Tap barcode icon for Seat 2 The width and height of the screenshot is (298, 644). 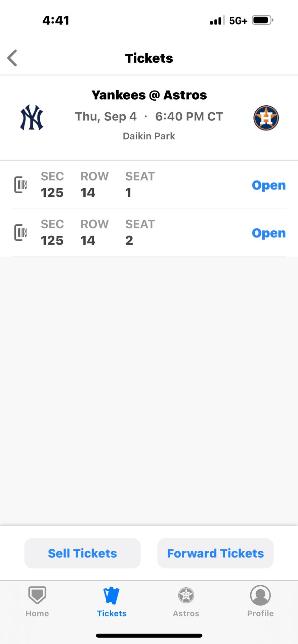[20, 232]
